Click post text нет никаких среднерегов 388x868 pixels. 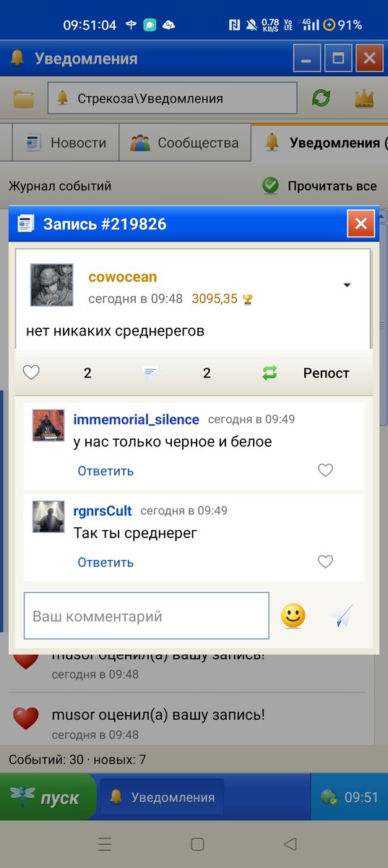point(115,331)
